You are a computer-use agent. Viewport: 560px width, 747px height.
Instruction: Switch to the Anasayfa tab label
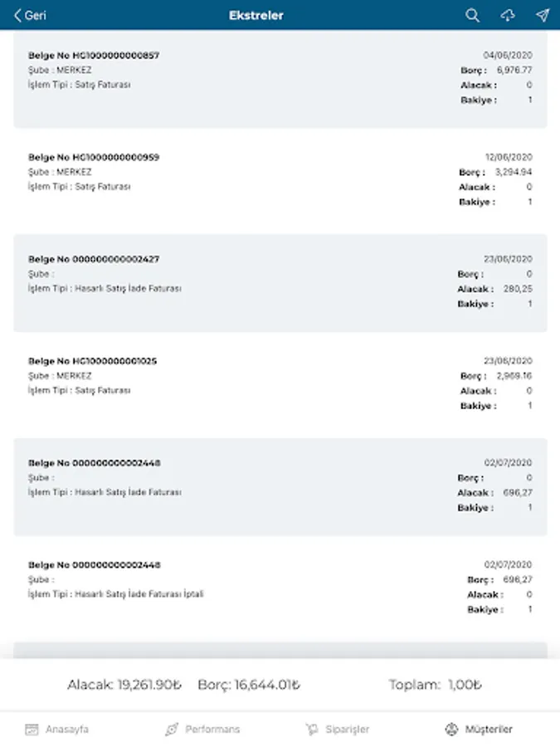click(67, 730)
